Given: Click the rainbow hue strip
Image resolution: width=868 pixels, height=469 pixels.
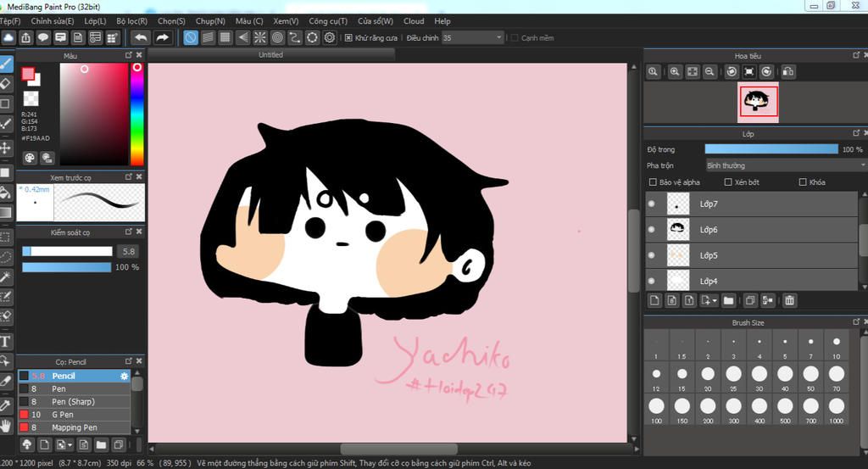Looking at the screenshot, I should click(136, 114).
